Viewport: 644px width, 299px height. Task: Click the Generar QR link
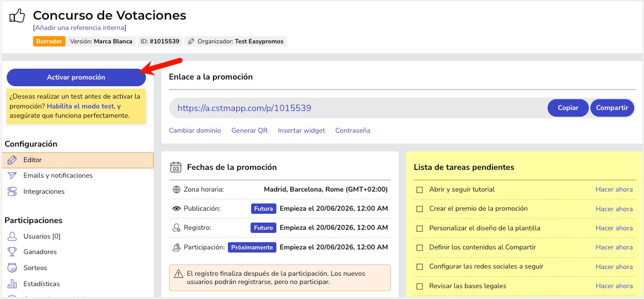click(x=250, y=131)
